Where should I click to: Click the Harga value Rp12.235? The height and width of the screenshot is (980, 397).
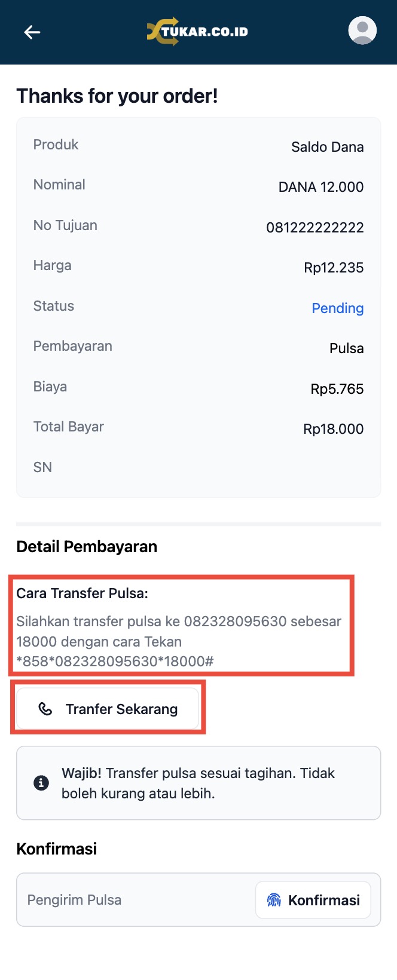[x=334, y=268]
